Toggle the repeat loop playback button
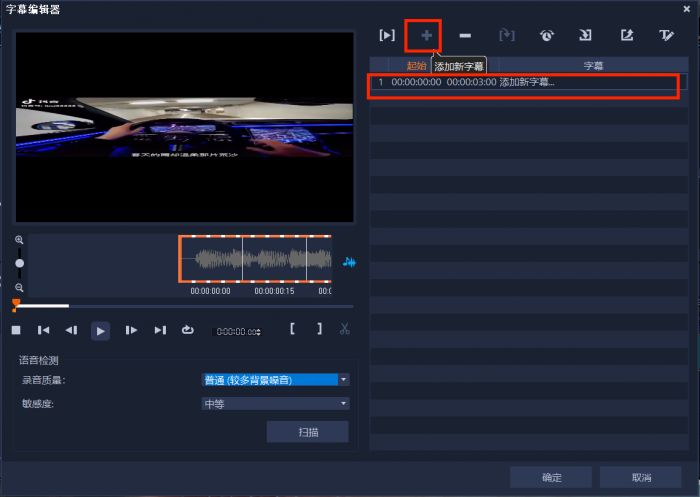700x497 pixels. [188, 330]
